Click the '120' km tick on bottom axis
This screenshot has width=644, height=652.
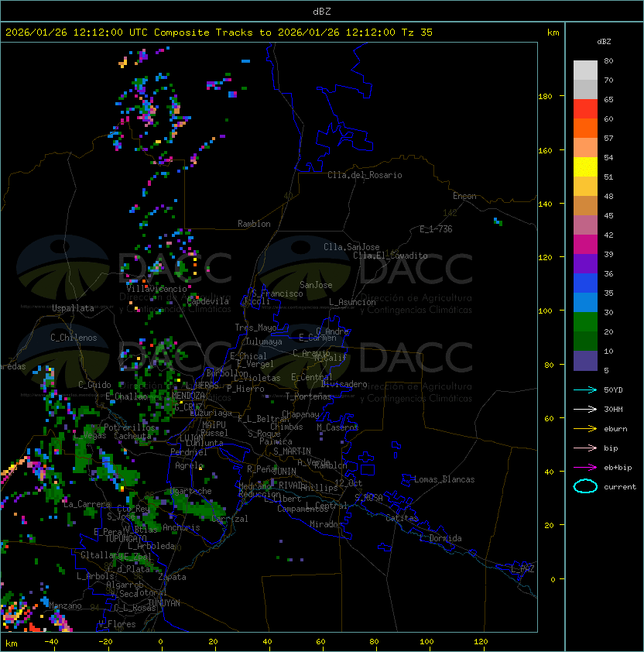(x=481, y=642)
